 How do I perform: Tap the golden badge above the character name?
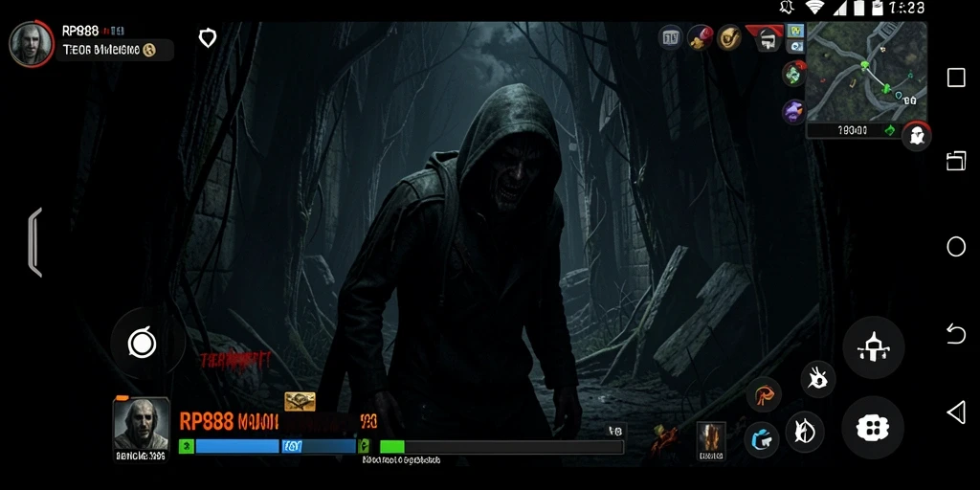click(300, 401)
